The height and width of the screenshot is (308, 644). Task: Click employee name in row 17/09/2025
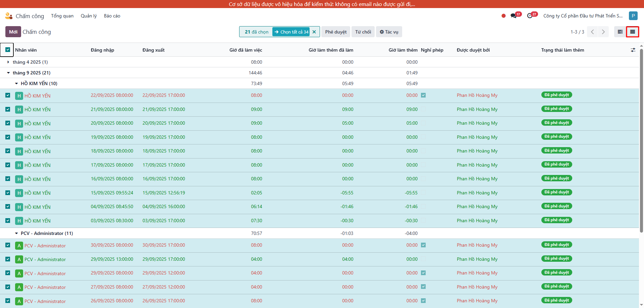click(x=38, y=165)
